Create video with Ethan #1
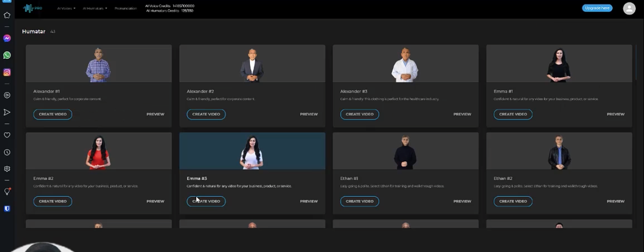This screenshot has height=252, width=644. [x=360, y=201]
